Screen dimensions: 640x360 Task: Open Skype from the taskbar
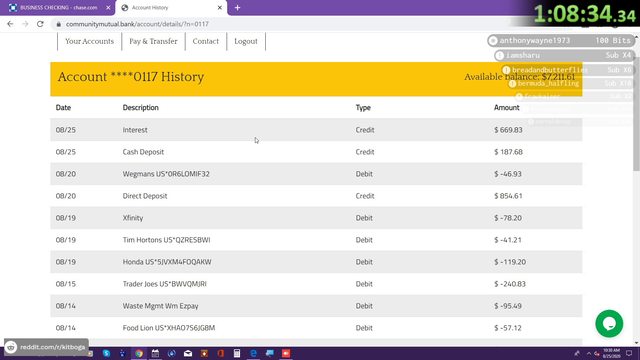107,353
